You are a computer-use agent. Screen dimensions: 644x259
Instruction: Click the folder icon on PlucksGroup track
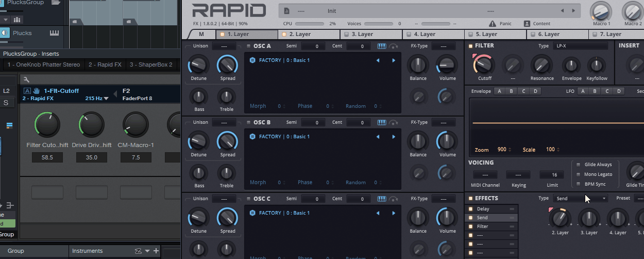tap(56, 3)
